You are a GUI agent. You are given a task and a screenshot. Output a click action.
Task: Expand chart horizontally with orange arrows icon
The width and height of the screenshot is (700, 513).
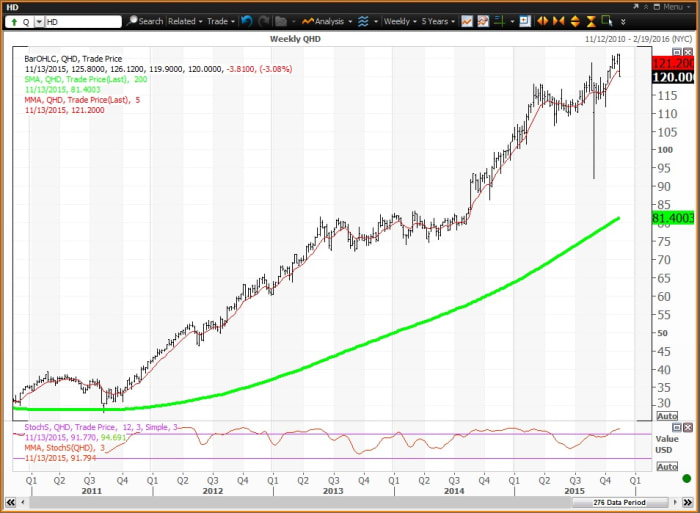(541, 20)
